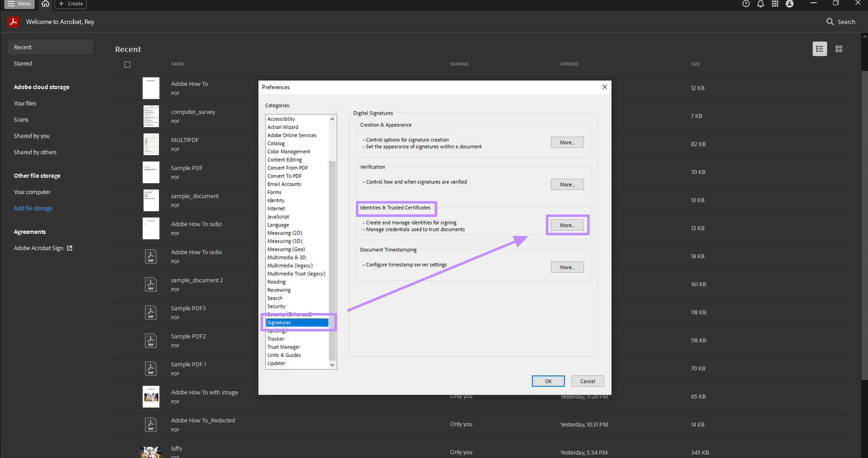Click the Adobe Acrobat logo icon
Screen dimensions: 868x458
click(x=13, y=22)
